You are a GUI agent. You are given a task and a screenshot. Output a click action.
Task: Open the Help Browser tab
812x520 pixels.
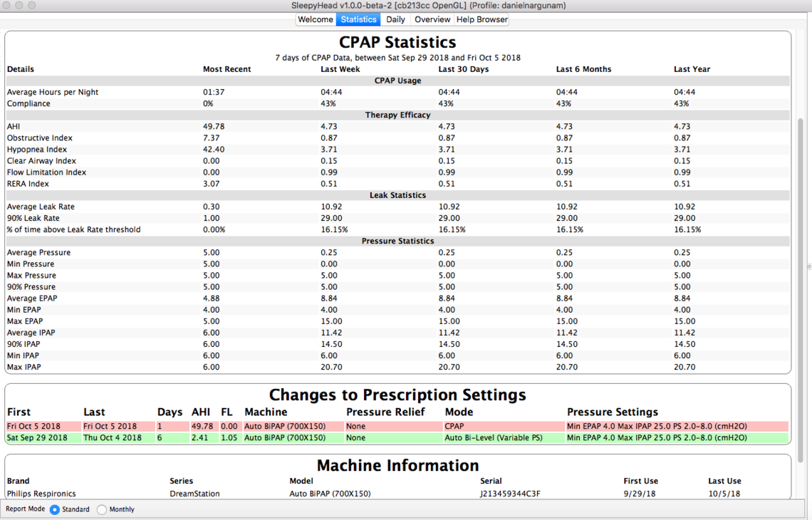[482, 19]
